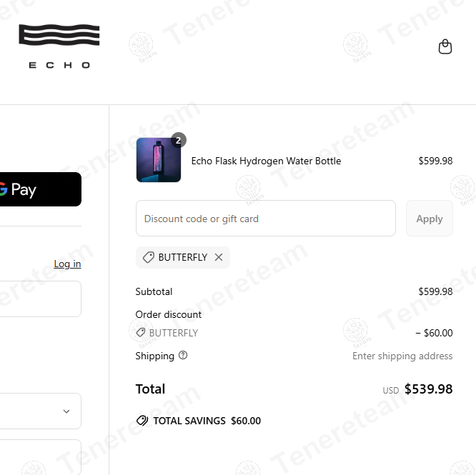
Task: Click the tag icon in BUTTERFLY chip
Action: [x=149, y=257]
